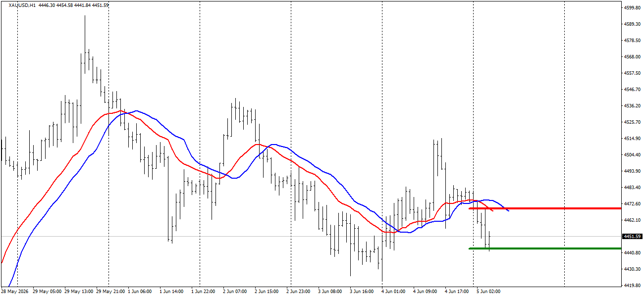644x297 pixels.
Task: Click the 4430.30 price axis label
Action: [632, 269]
